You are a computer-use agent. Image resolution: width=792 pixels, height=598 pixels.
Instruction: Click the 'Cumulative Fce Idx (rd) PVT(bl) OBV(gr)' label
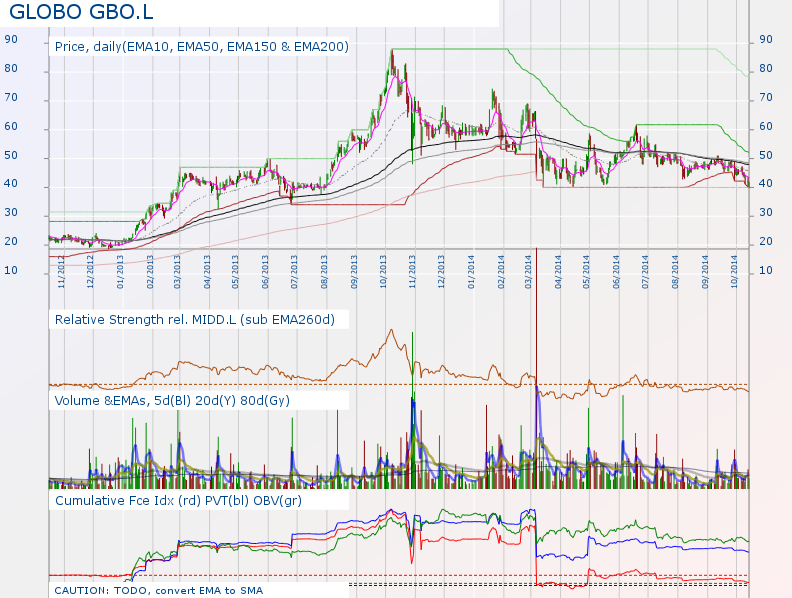178,501
